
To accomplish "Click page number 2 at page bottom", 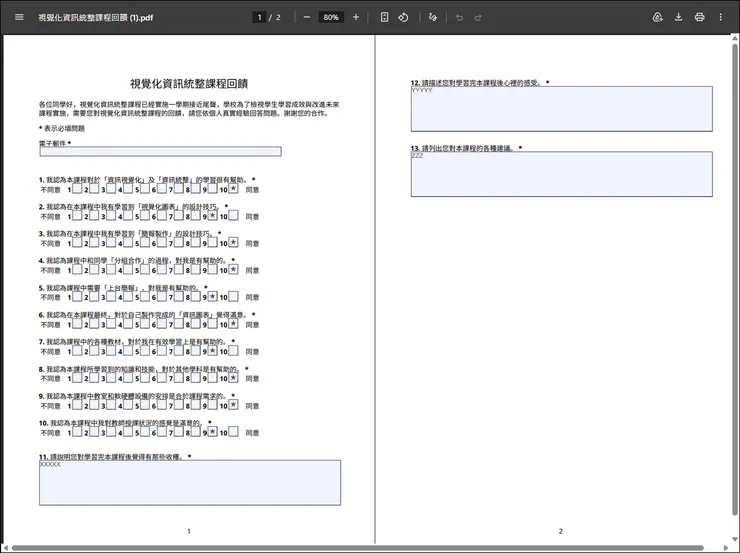I will tap(561, 531).
